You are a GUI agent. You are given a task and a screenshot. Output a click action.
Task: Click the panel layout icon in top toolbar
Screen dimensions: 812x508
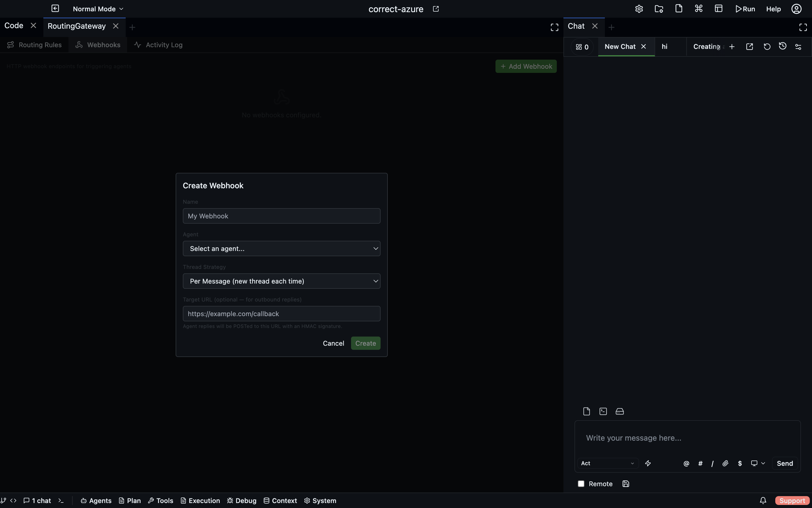tap(719, 8)
